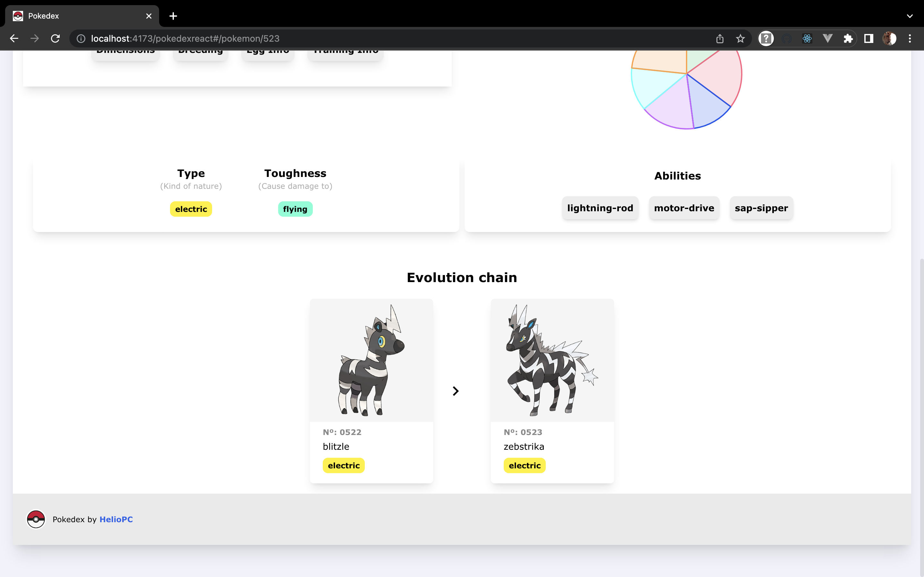Click the browser back arrow
This screenshot has width=924, height=577.
(14, 38)
